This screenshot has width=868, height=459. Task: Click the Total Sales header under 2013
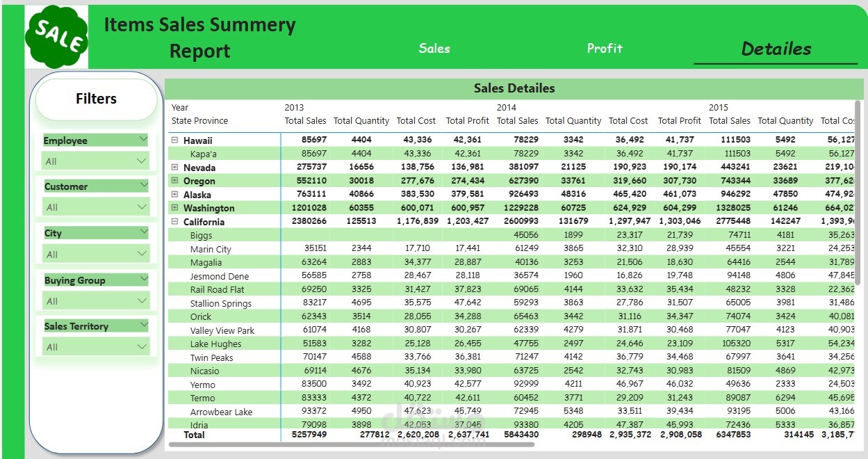click(x=305, y=120)
